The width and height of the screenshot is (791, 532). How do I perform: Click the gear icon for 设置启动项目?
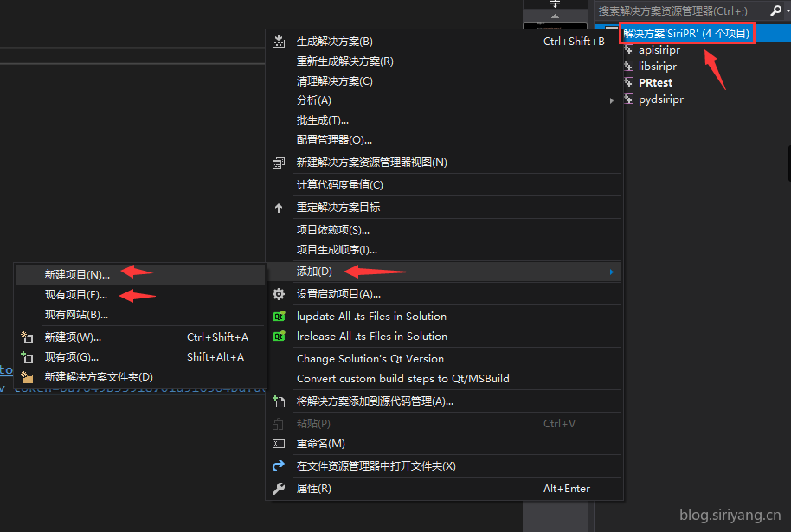coord(279,294)
